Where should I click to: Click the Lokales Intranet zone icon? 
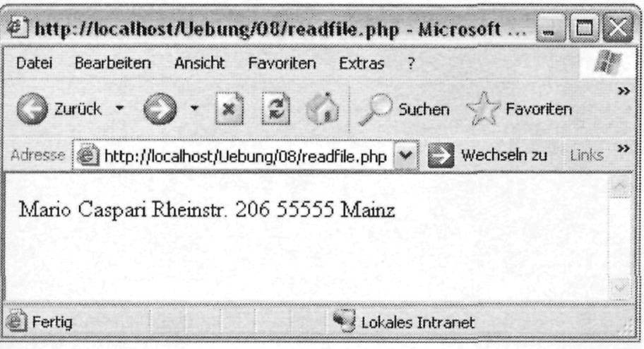coord(344,321)
